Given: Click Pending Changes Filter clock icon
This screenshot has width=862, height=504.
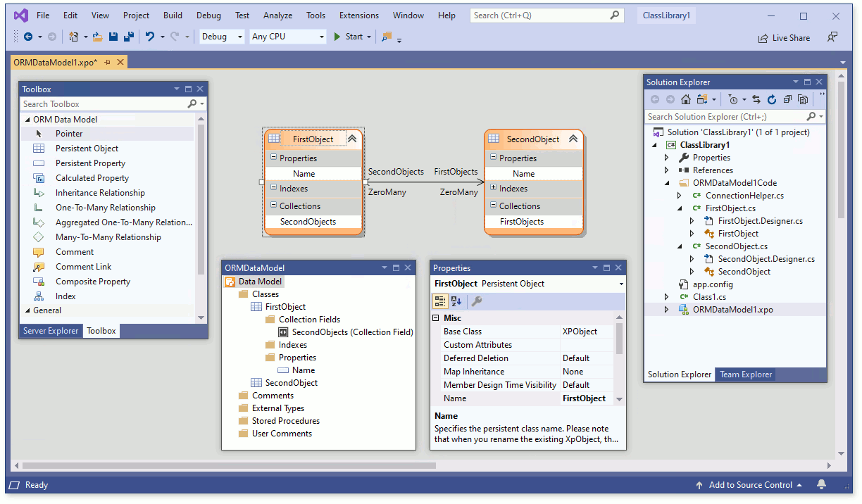Looking at the screenshot, I should 733,100.
